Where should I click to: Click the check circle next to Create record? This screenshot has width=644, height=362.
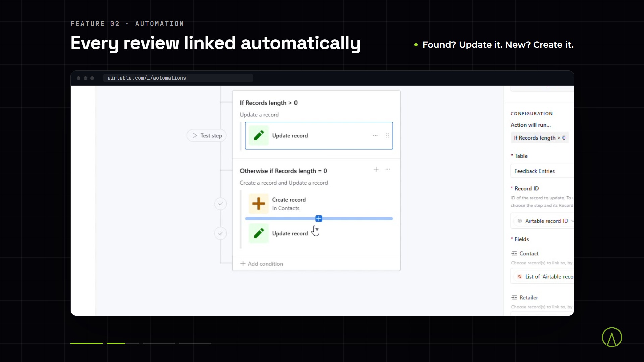220,204
